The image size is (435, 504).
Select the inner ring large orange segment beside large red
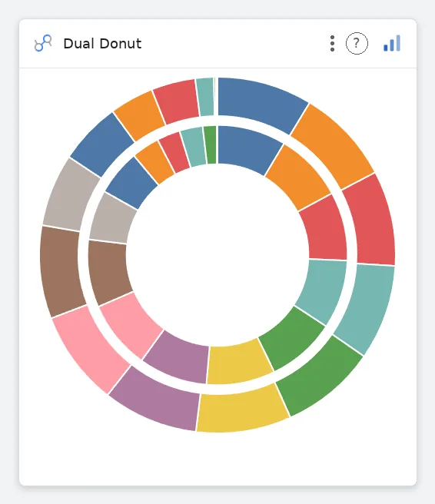[x=298, y=177]
